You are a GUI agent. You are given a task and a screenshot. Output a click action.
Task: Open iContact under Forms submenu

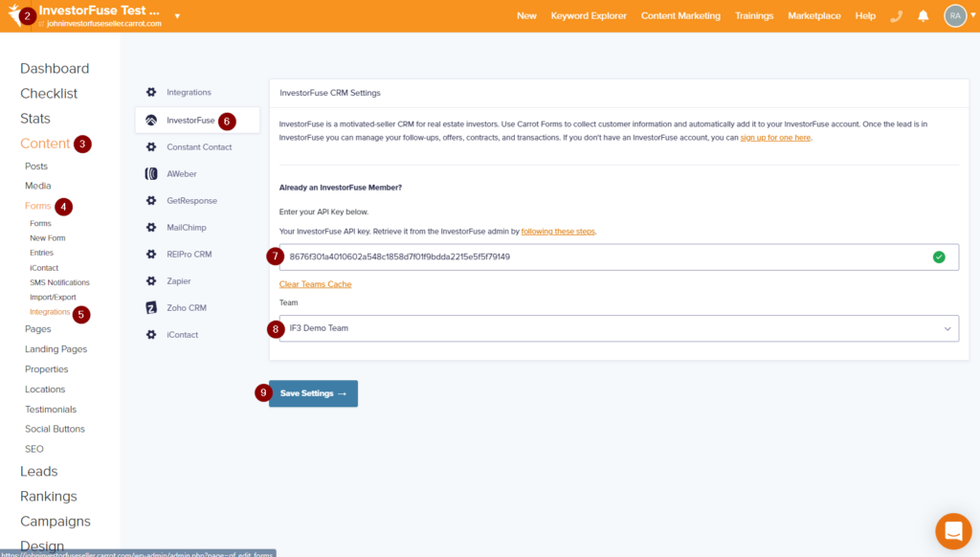(x=44, y=268)
